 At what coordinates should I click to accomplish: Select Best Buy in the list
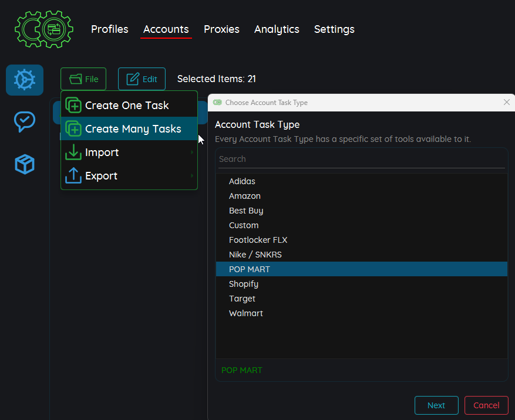coord(362,211)
